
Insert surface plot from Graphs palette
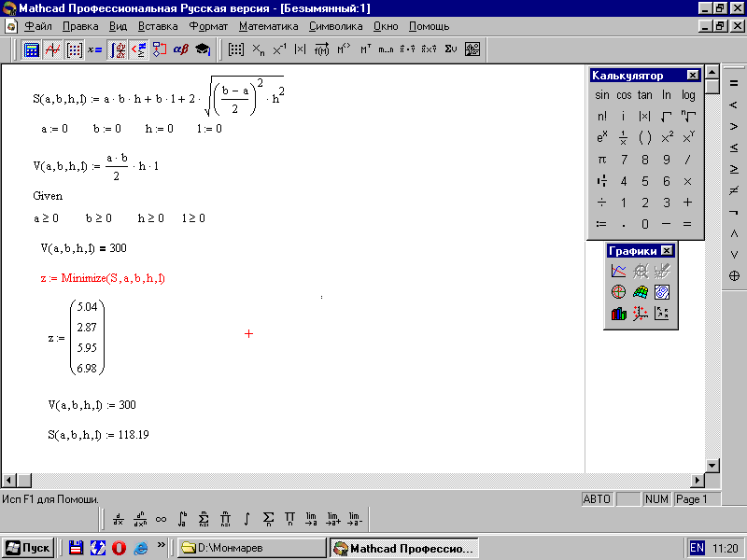point(641,292)
